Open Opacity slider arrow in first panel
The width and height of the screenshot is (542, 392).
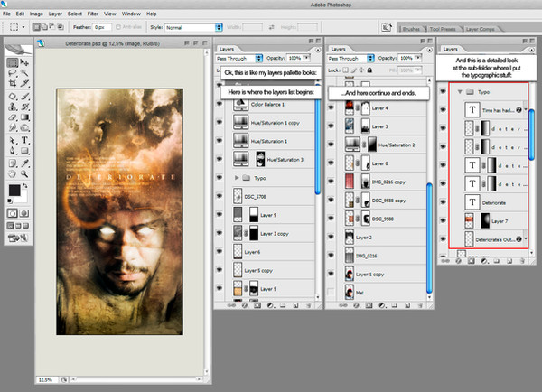(x=306, y=58)
